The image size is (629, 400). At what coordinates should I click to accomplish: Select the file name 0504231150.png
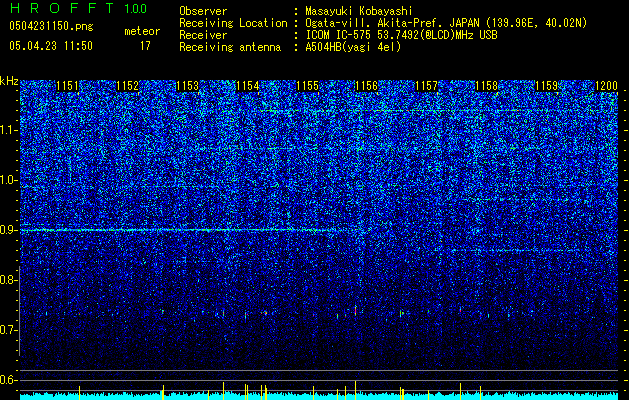[51, 27]
